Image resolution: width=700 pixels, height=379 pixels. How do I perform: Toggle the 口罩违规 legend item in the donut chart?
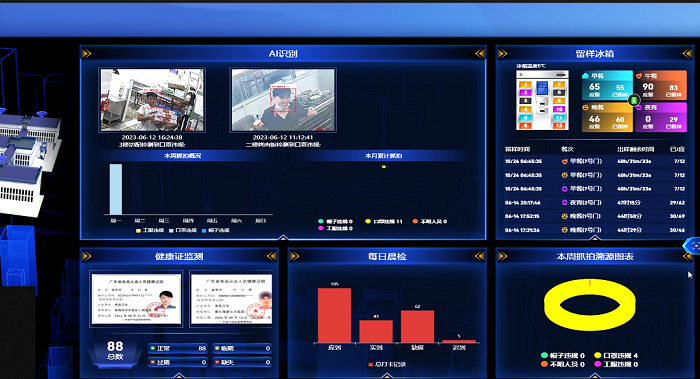tap(616, 355)
